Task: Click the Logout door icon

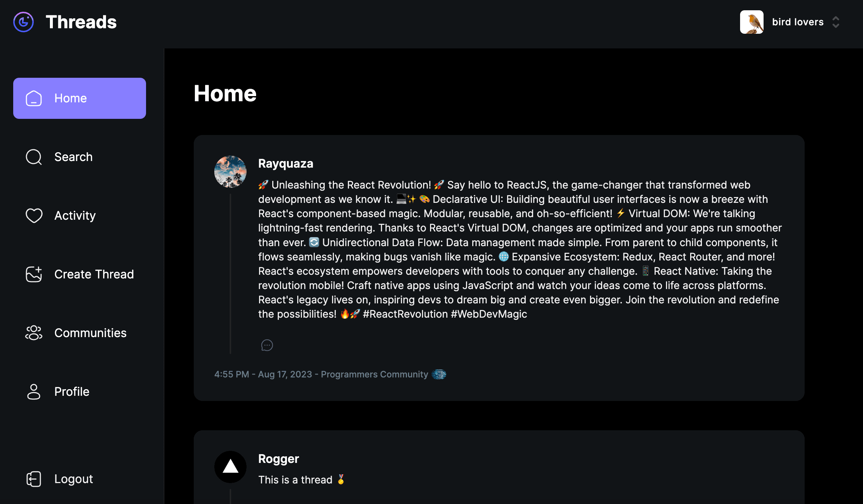Action: click(34, 479)
